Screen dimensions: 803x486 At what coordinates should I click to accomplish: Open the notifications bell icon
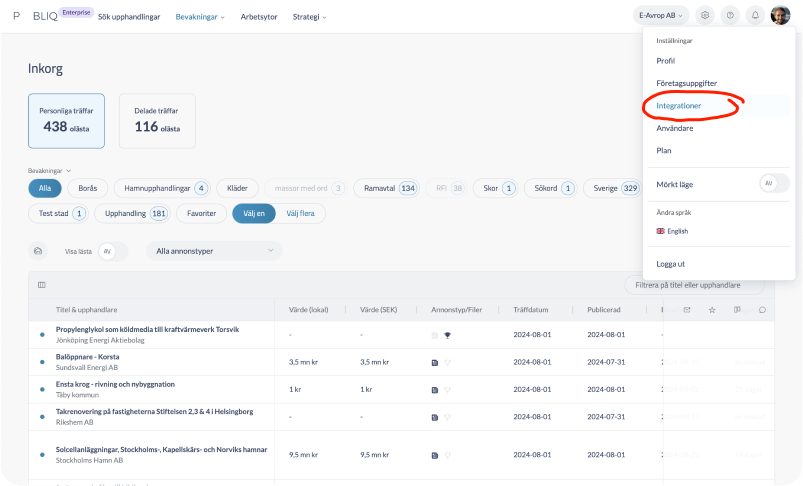(755, 16)
